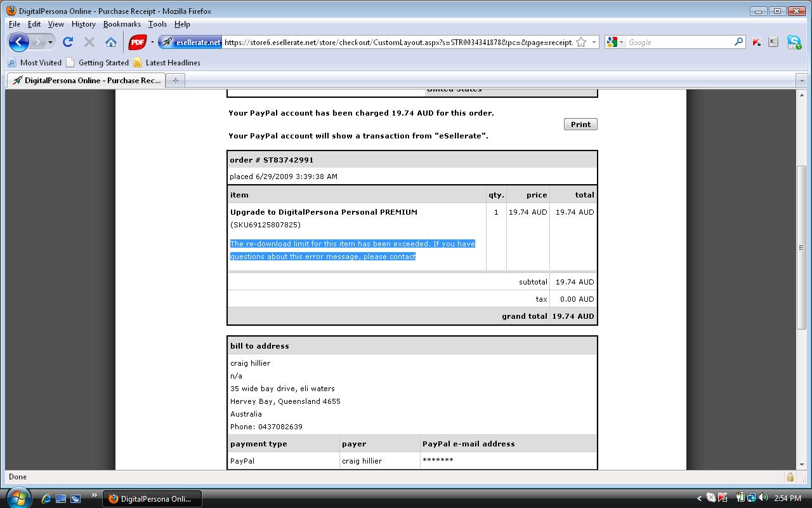
Task: Click the red Kaspersky toolbar icon
Action: coord(757,42)
